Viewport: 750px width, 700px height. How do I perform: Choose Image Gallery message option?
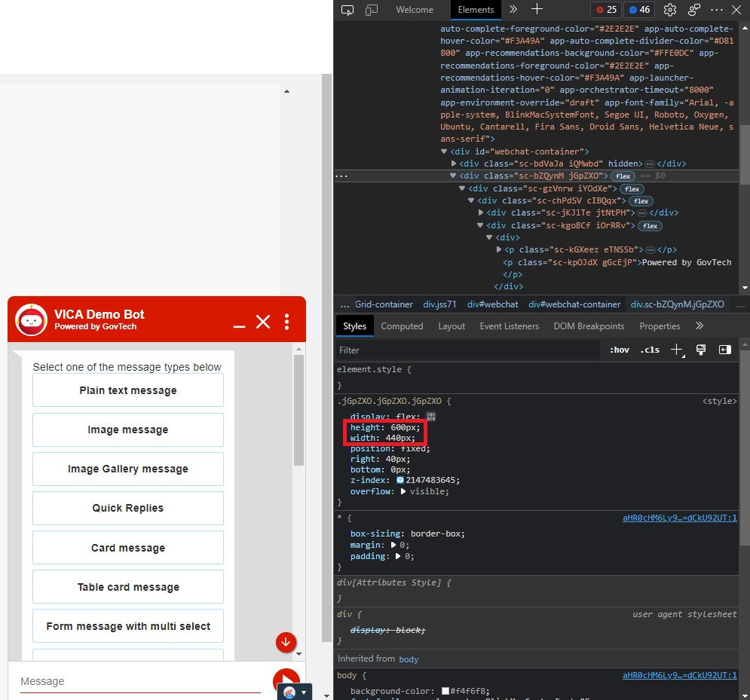[128, 469]
